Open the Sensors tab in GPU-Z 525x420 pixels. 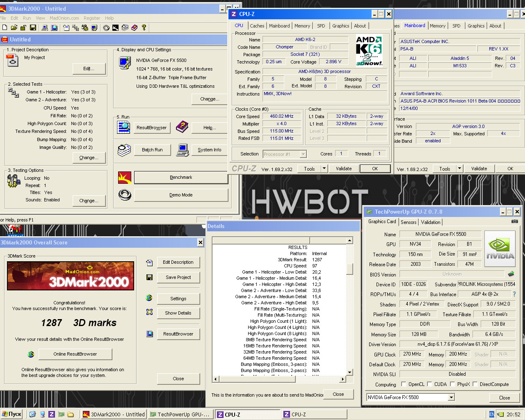pyautogui.click(x=409, y=222)
